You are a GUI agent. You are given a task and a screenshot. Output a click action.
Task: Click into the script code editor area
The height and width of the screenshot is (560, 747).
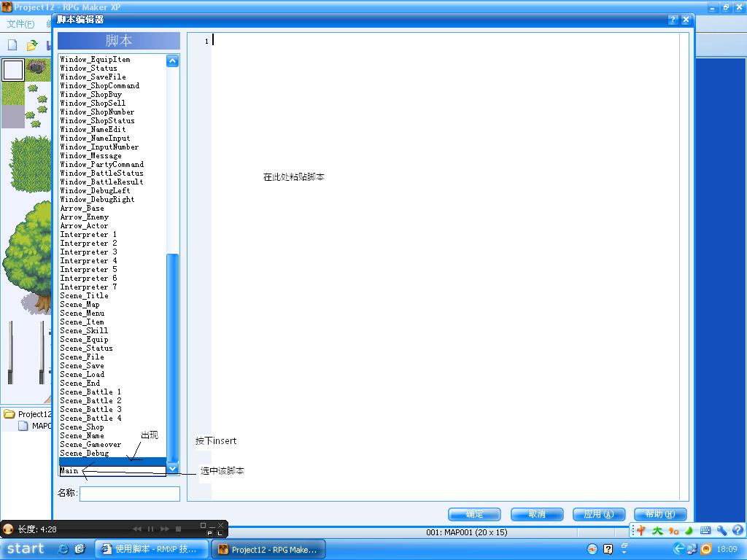point(445,267)
